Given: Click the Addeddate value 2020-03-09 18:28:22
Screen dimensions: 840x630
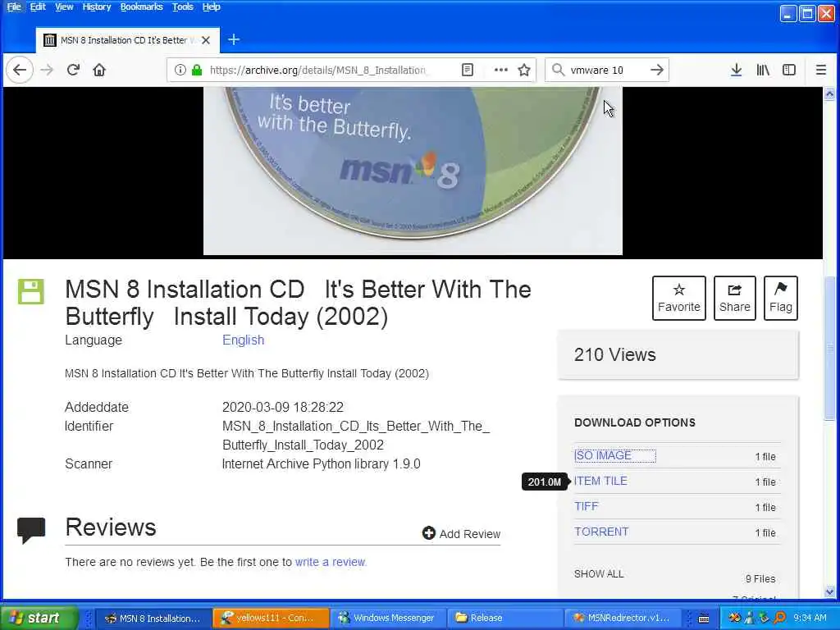Looking at the screenshot, I should point(283,407).
